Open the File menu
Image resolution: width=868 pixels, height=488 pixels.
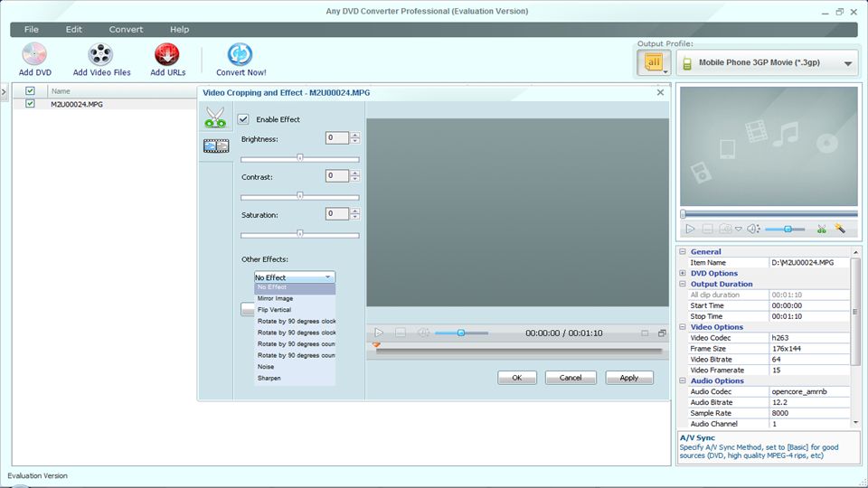click(x=32, y=29)
